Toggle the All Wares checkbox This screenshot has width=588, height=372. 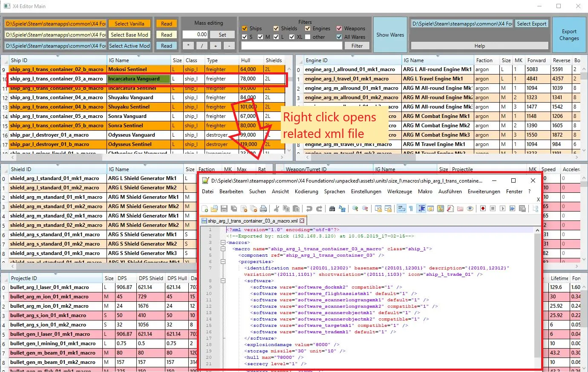339,37
